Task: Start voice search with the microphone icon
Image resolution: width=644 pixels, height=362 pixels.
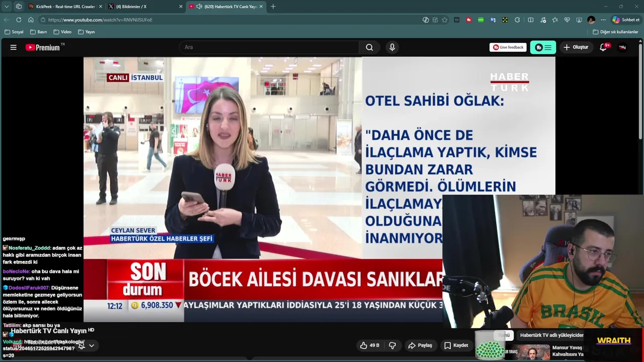Action: [392, 47]
